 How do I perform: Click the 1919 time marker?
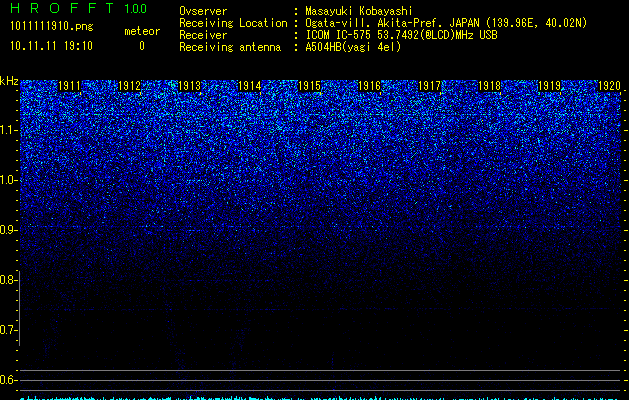point(549,86)
